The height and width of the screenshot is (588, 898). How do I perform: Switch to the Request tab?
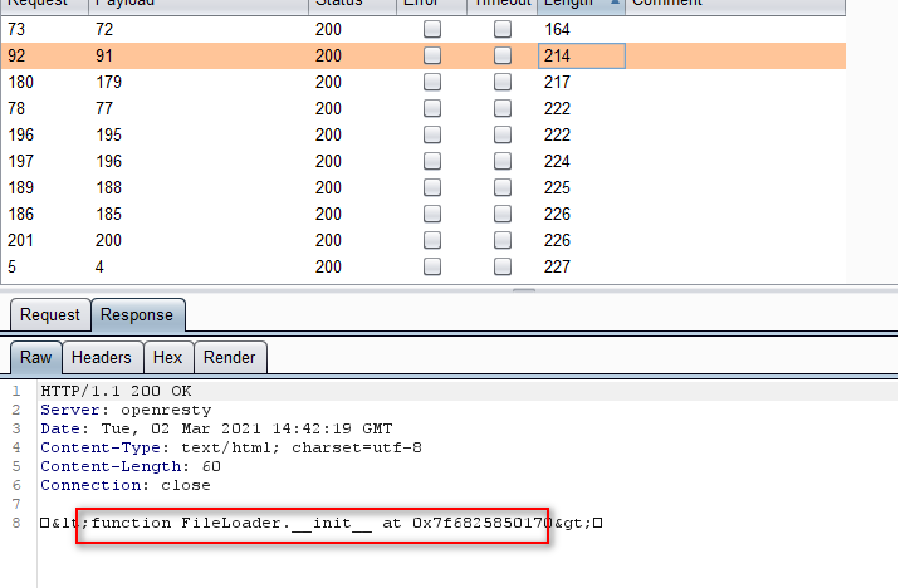pos(50,315)
